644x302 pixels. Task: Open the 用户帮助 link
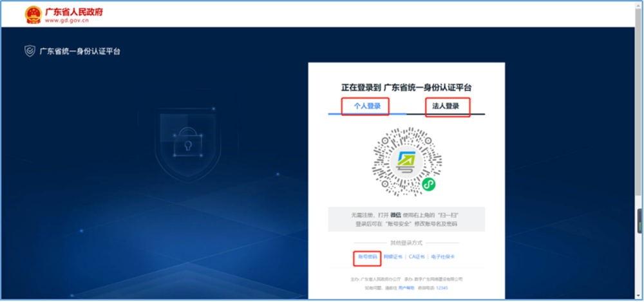(x=406, y=288)
